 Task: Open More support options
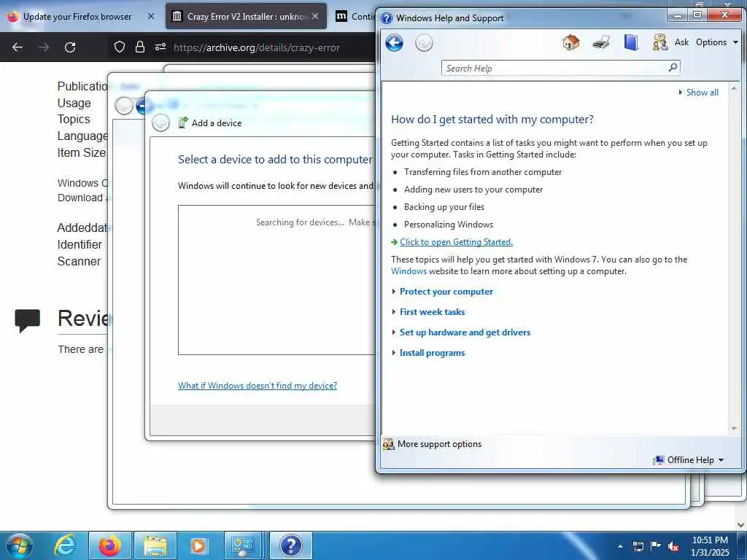[x=433, y=444]
